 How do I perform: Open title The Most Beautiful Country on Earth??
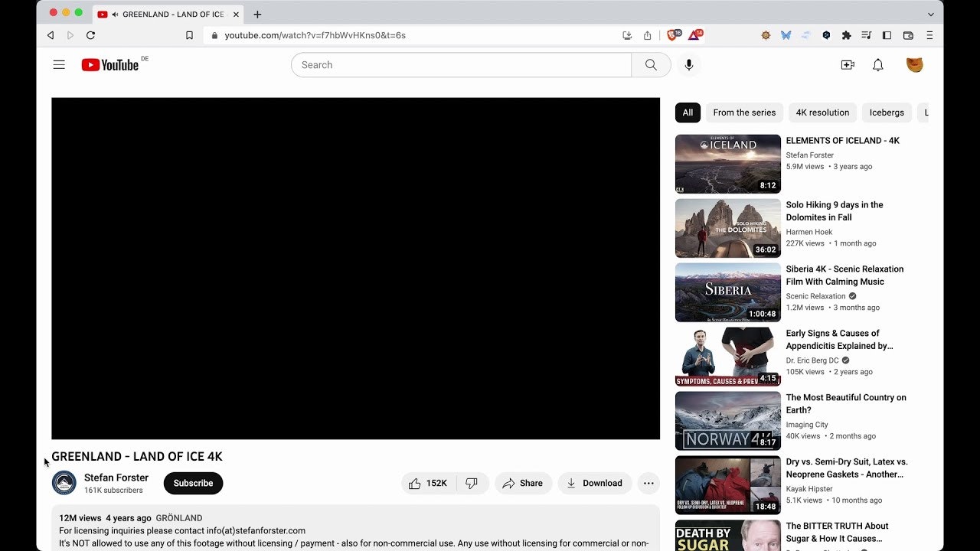846,404
